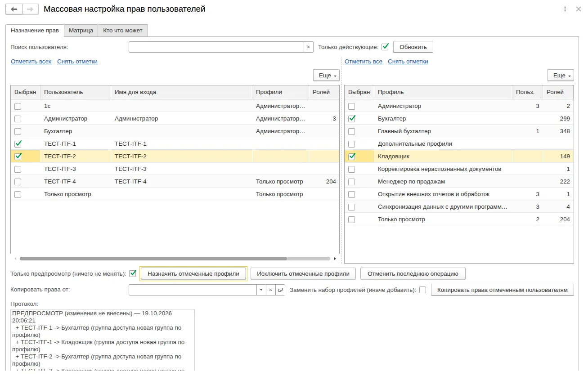Open the window's three-dot options menu
Image resolution: width=588 pixels, height=376 pixels.
click(565, 9)
